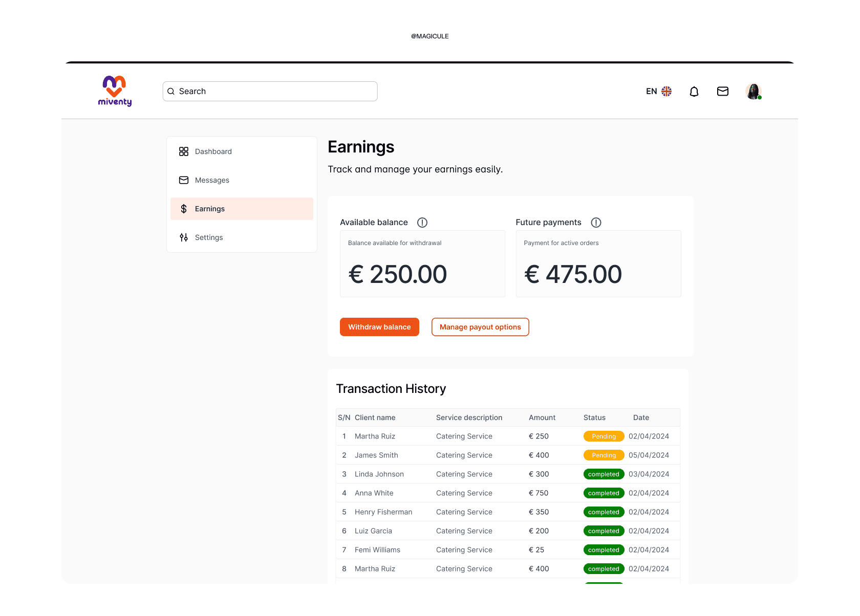Select Henry Fisherman client name
The image size is (860, 616).
(383, 512)
